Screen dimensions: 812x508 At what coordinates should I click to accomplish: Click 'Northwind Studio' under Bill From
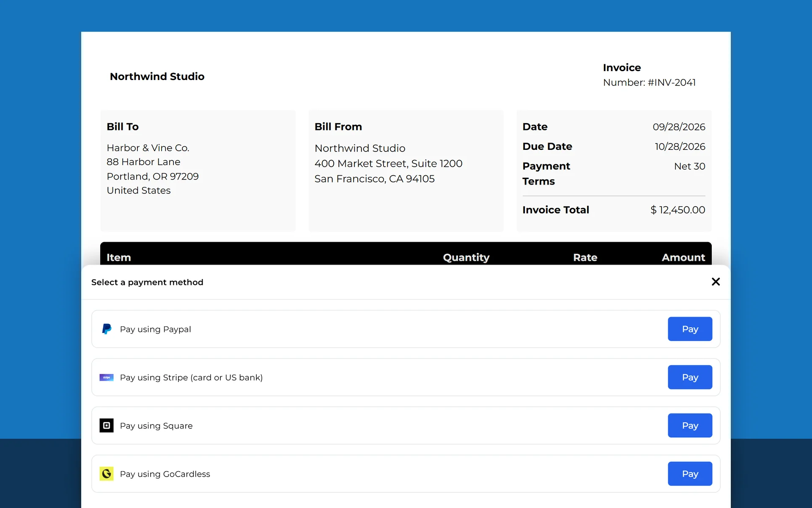pyautogui.click(x=360, y=148)
